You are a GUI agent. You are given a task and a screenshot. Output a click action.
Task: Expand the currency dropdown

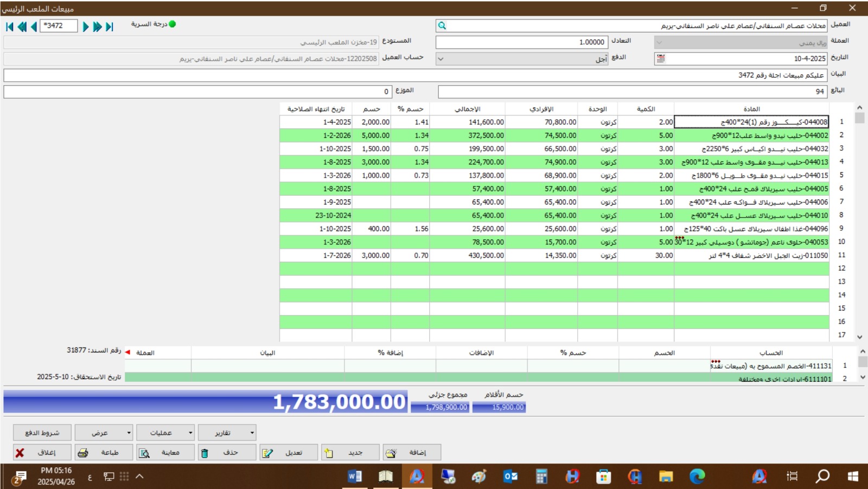[660, 42]
